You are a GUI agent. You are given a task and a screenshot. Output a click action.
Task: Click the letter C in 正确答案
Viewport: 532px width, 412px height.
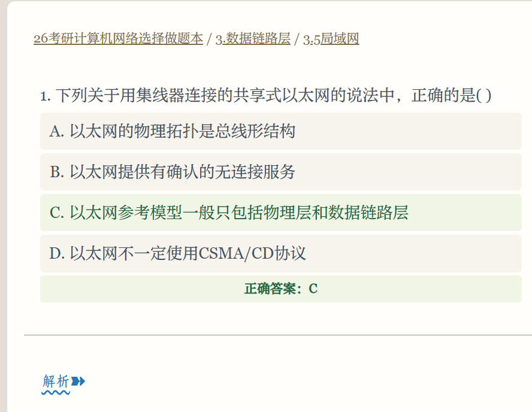(x=313, y=289)
